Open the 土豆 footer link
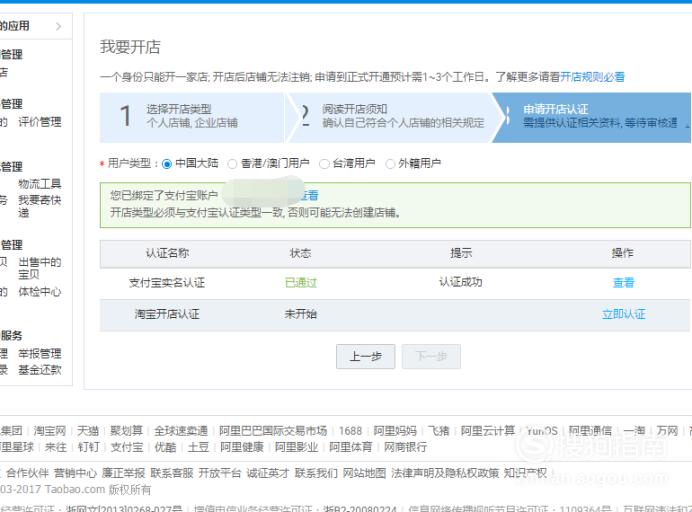692x512 pixels. click(x=198, y=447)
